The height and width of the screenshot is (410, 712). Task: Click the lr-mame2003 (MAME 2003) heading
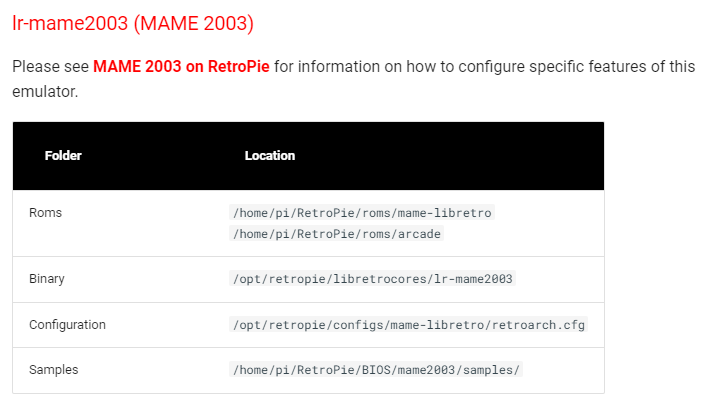coord(133,24)
